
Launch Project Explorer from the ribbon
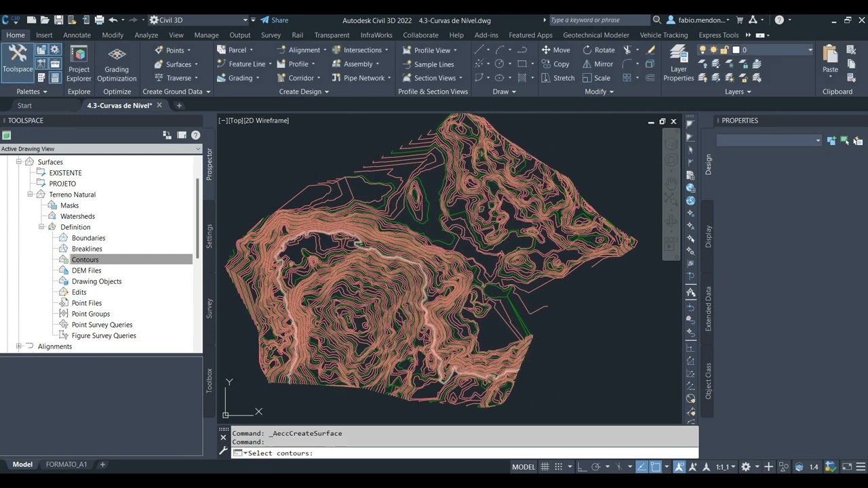click(79, 64)
